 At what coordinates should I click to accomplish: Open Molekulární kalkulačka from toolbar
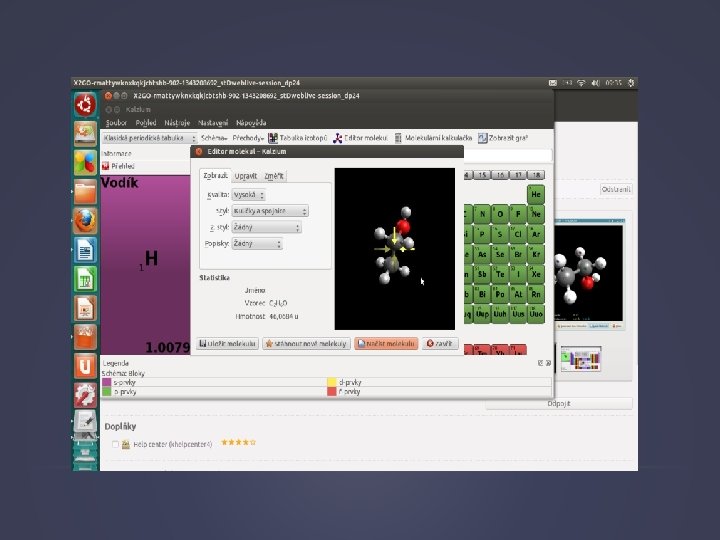(433, 138)
